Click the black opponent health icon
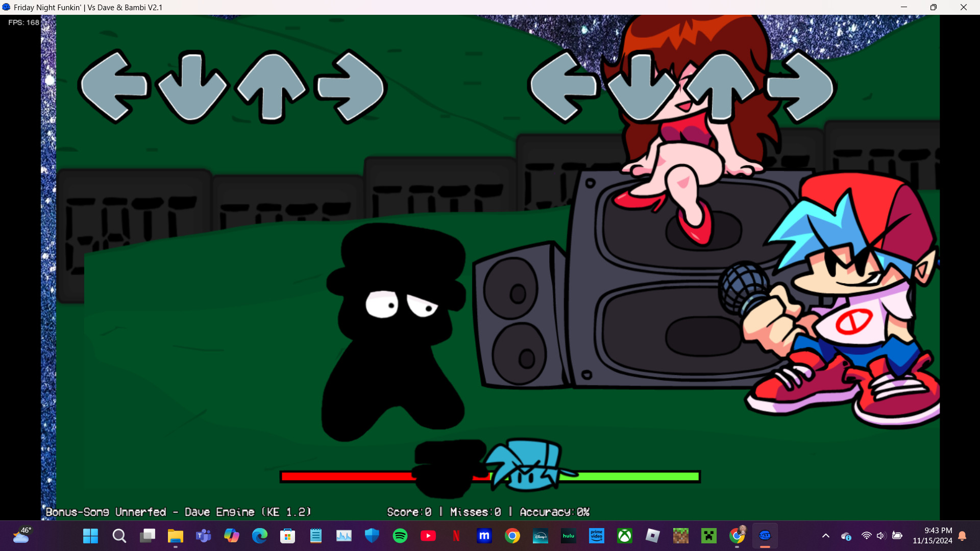980x551 pixels. coord(449,468)
